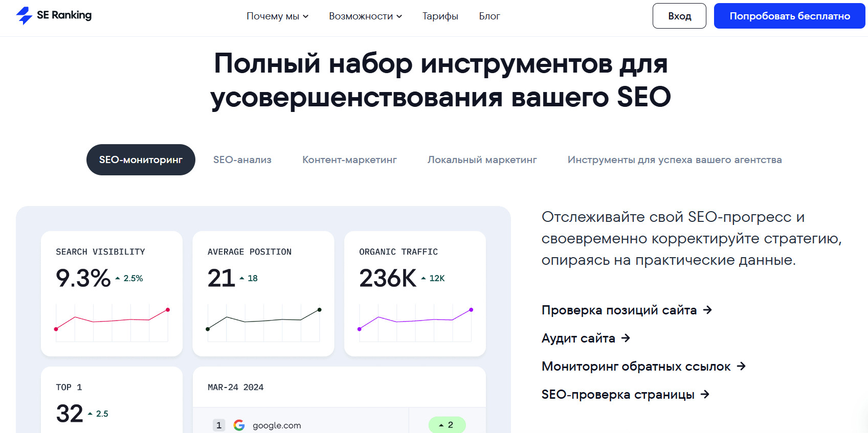
Task: Click the up-triangle beside 2.5 in Top 1 card
Action: pyautogui.click(x=90, y=414)
